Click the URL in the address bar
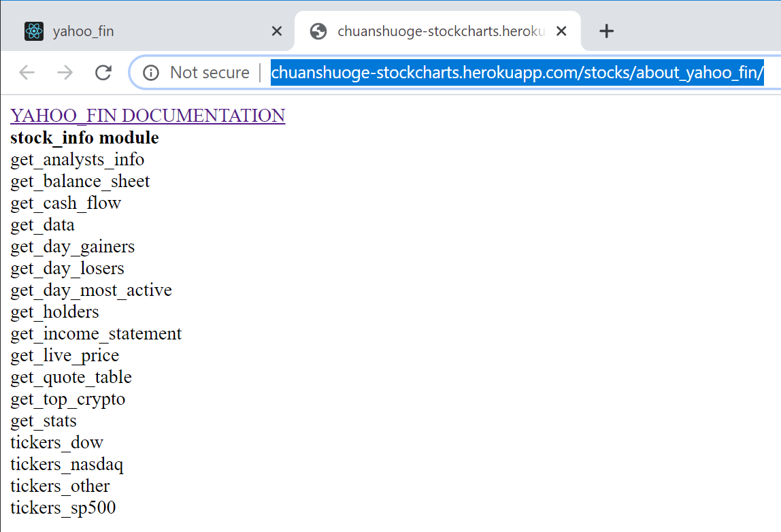The width and height of the screenshot is (781, 532). point(517,73)
